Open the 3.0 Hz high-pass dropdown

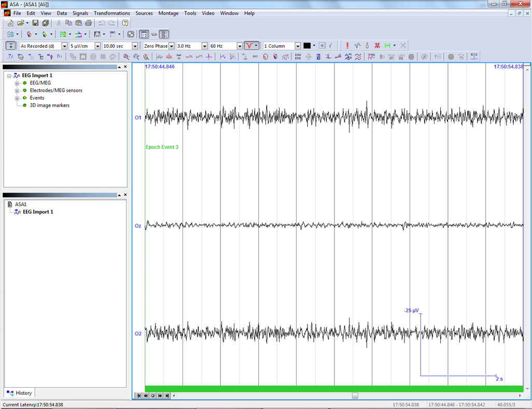click(204, 46)
